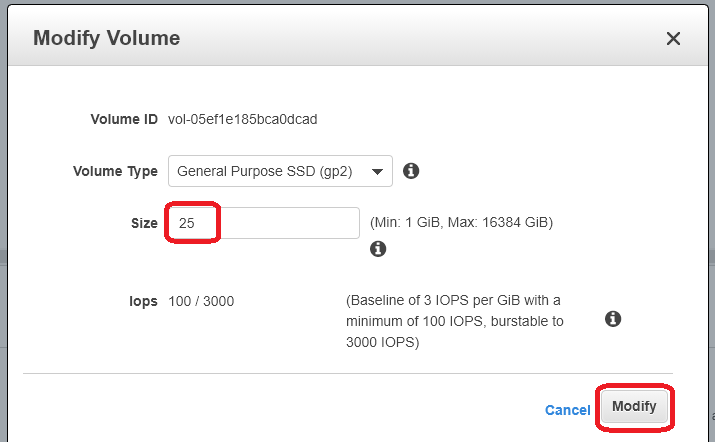Image resolution: width=715 pixels, height=442 pixels.
Task: Click the '100 / 3000' IOPS value
Action: pos(201,301)
